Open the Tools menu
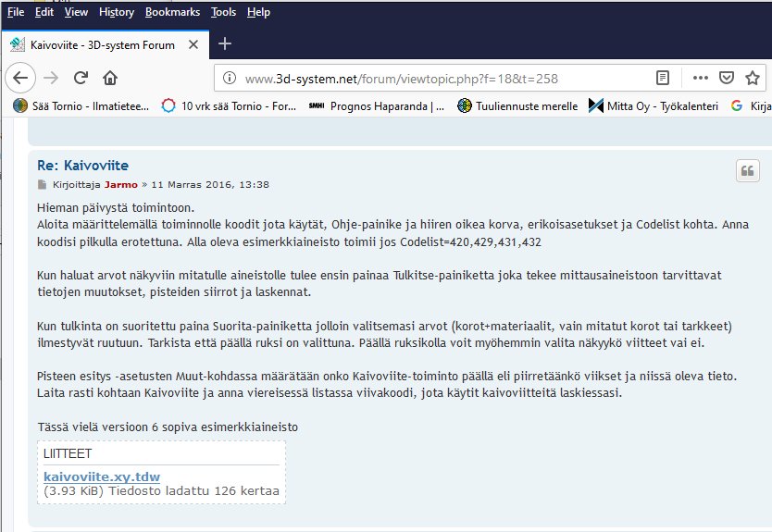This screenshot has width=772, height=532. point(223,12)
